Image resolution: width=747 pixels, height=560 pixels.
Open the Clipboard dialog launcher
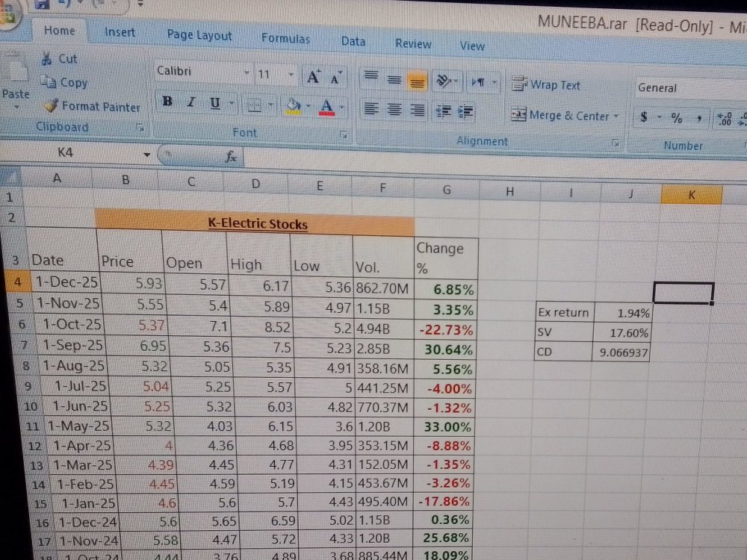tap(140, 127)
